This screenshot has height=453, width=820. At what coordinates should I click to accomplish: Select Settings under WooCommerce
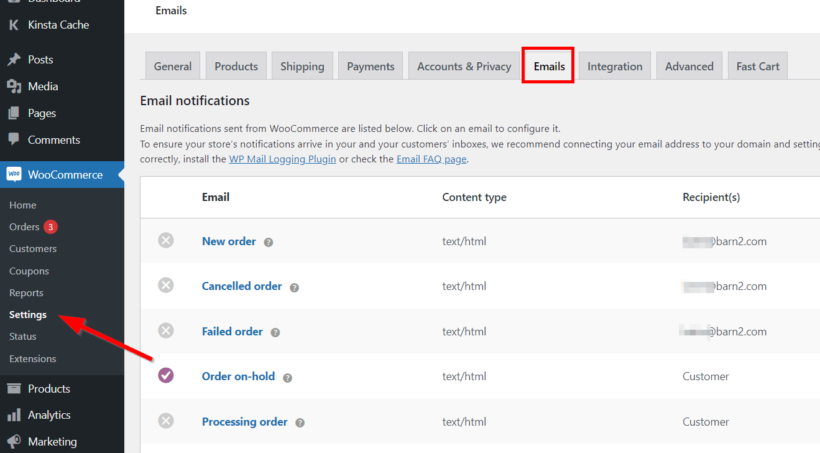pyautogui.click(x=28, y=314)
